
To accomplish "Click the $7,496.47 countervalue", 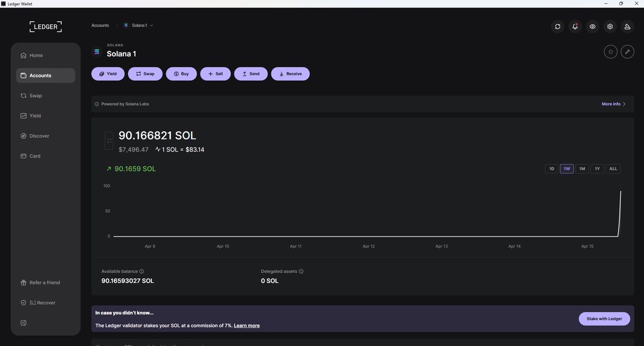I will point(134,150).
